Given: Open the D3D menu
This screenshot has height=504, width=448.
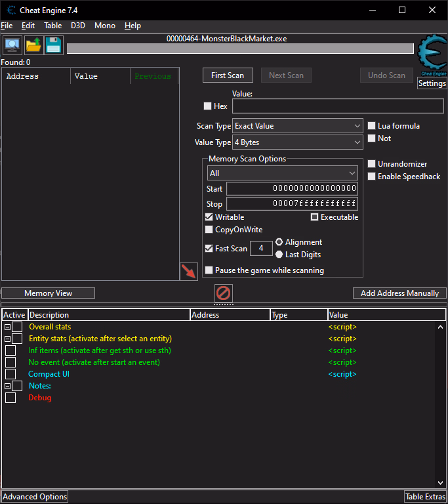Looking at the screenshot, I should (x=78, y=26).
